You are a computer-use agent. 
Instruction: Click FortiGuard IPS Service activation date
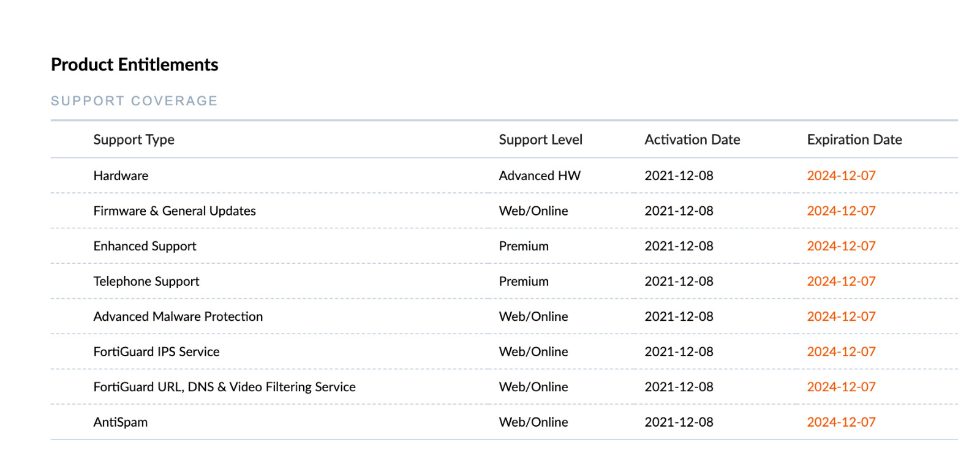(679, 352)
